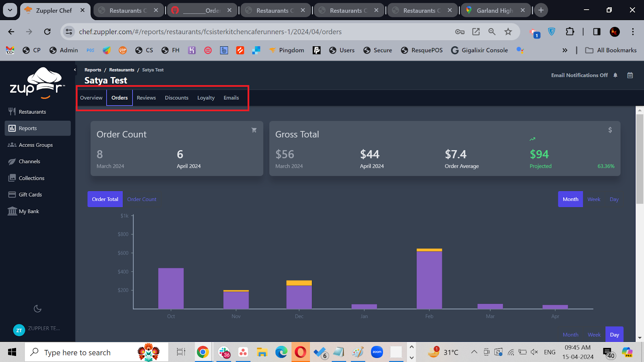This screenshot has height=362, width=644.
Task: Select the Order Total chart button
Action: [x=105, y=199]
